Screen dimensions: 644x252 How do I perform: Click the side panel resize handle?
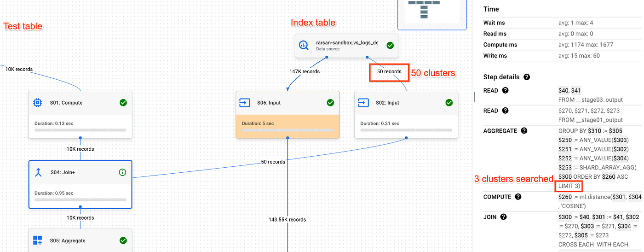[474, 96]
